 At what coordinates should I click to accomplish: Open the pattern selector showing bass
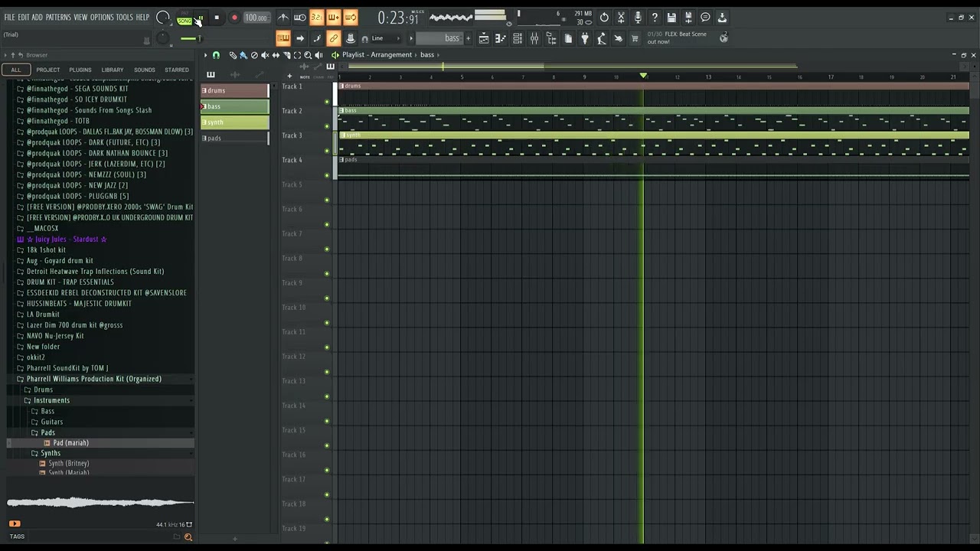point(440,38)
